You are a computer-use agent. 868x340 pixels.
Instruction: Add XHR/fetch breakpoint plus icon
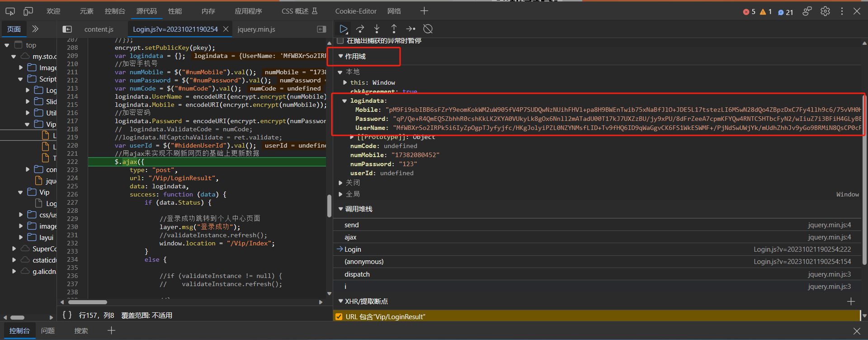point(851,302)
